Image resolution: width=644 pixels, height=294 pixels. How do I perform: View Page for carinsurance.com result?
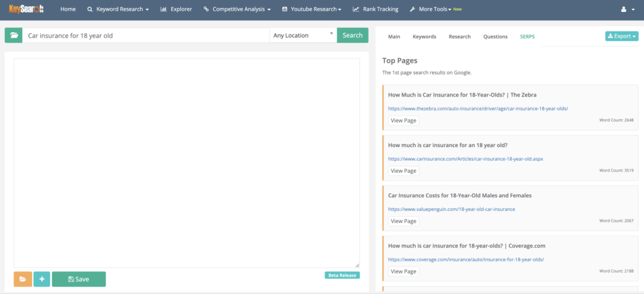tap(403, 171)
